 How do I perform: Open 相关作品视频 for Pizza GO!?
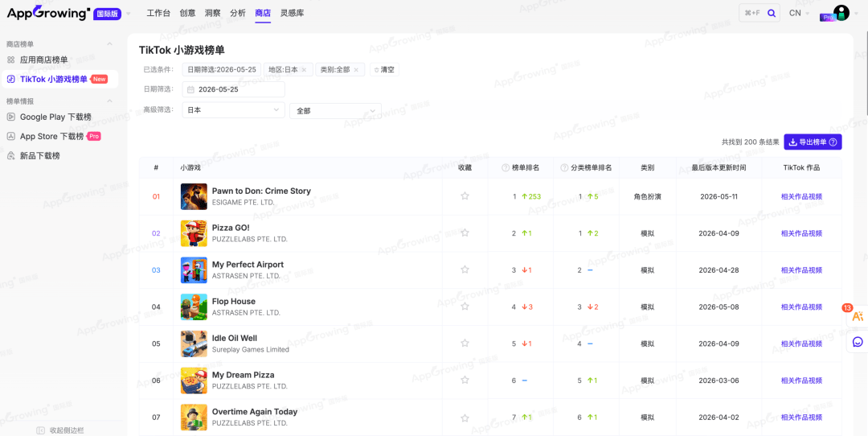tap(801, 233)
